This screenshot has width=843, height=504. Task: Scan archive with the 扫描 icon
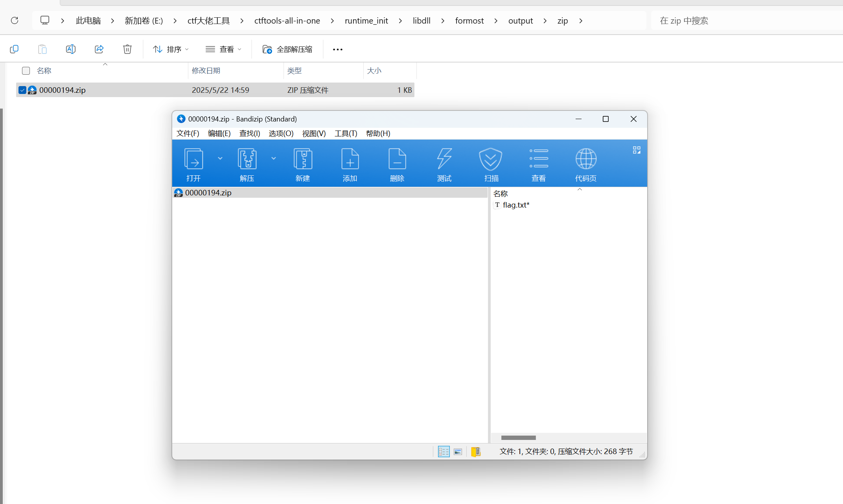point(491,164)
